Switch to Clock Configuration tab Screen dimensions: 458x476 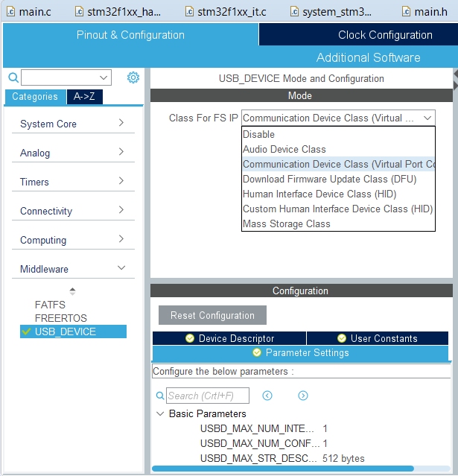(384, 35)
